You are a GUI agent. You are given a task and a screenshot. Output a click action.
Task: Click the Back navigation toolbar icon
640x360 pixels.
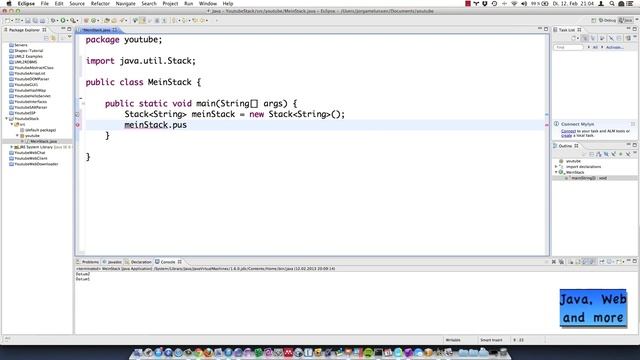196,20
